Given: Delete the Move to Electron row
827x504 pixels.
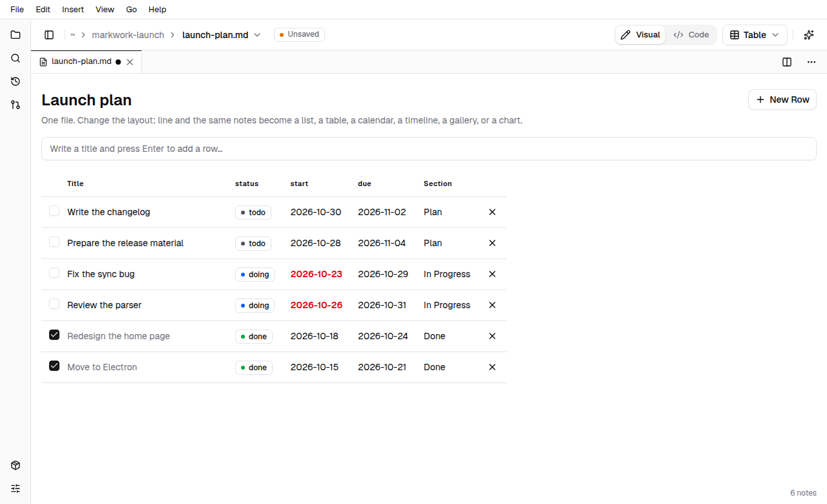Looking at the screenshot, I should pyautogui.click(x=492, y=367).
